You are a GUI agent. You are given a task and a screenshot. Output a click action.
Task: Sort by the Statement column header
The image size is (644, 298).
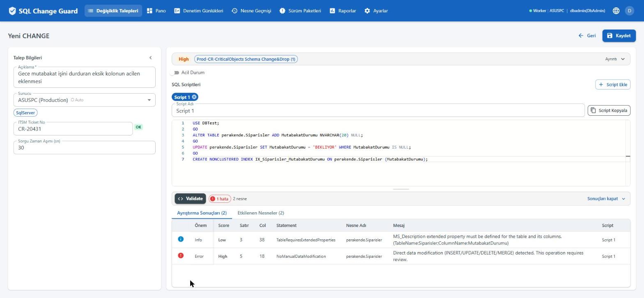(286, 225)
